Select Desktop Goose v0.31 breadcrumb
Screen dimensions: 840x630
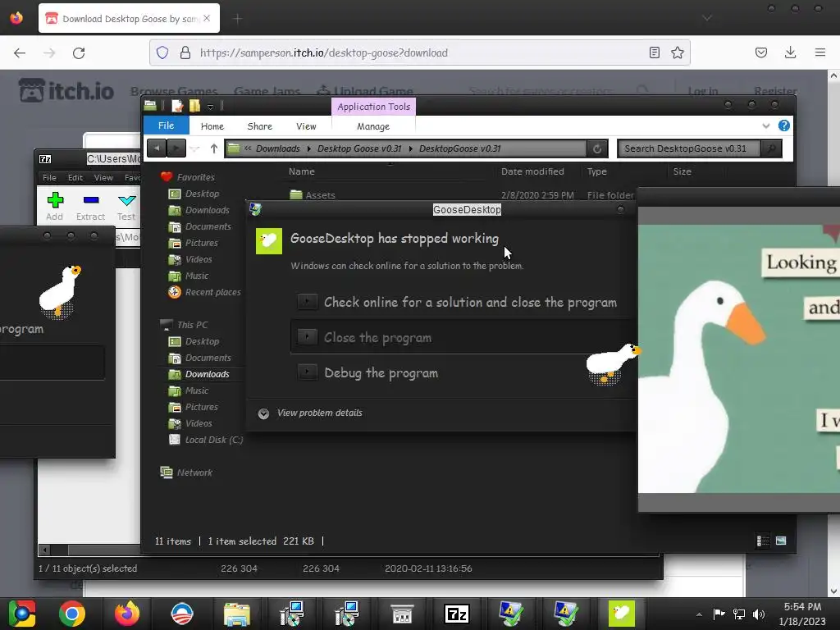pos(359,148)
